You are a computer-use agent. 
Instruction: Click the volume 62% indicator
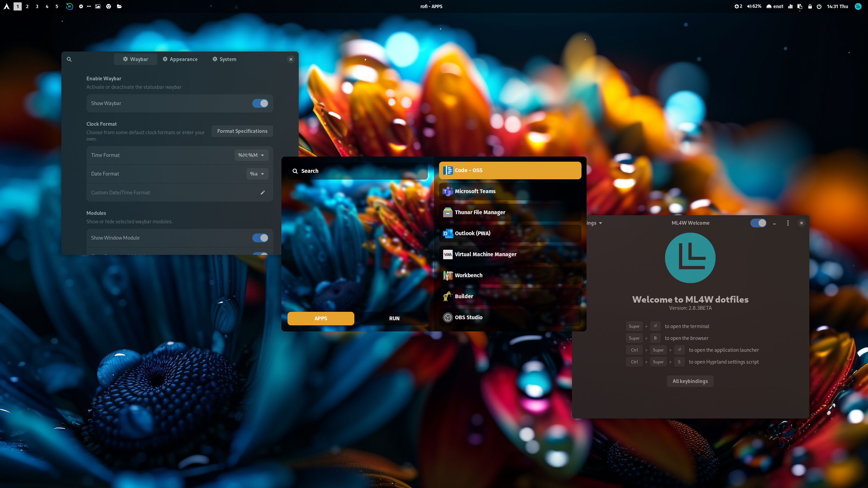click(754, 6)
